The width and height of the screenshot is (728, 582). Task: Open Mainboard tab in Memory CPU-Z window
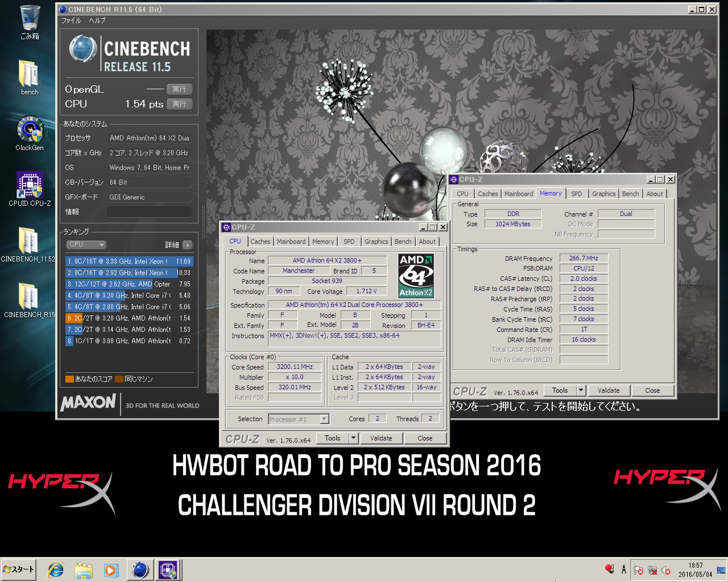tap(519, 194)
